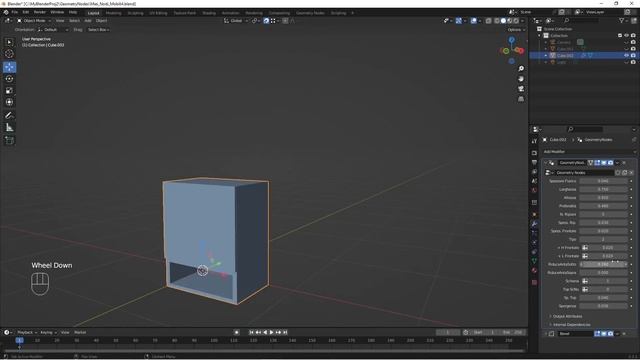Disable Cube.002 render camera icon

click(633, 55)
